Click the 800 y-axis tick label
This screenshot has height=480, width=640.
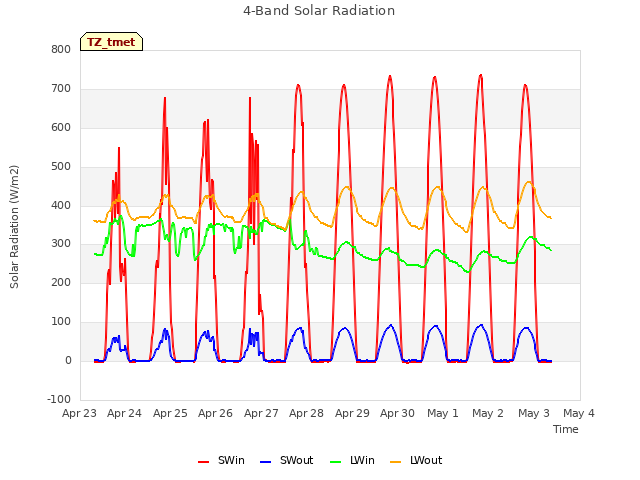pyautogui.click(x=61, y=50)
